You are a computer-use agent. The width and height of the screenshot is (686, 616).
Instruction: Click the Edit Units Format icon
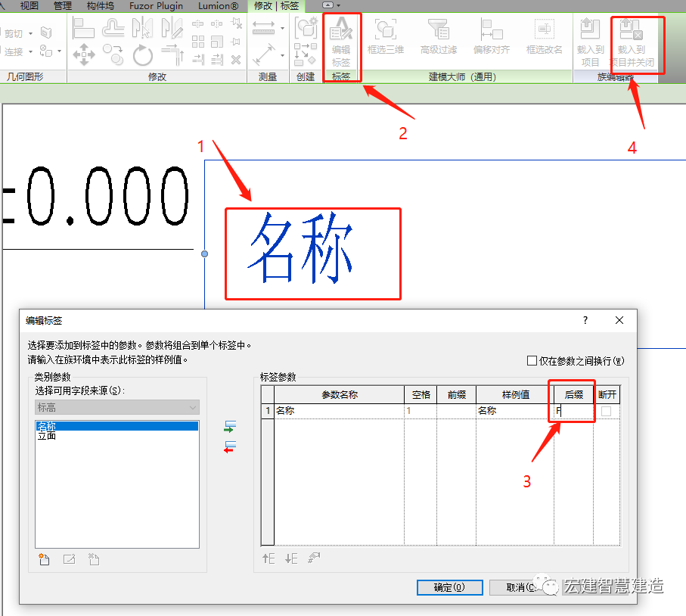(x=314, y=558)
